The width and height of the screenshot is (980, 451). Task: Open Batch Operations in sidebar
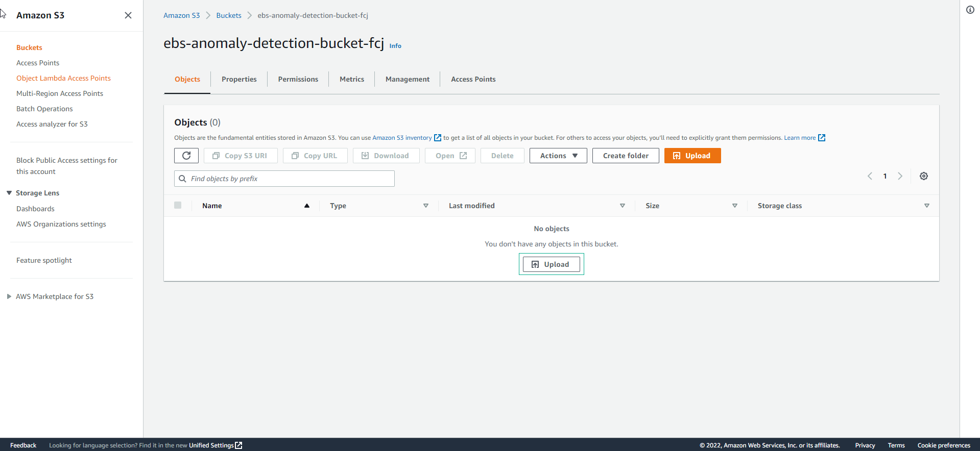pos(44,109)
